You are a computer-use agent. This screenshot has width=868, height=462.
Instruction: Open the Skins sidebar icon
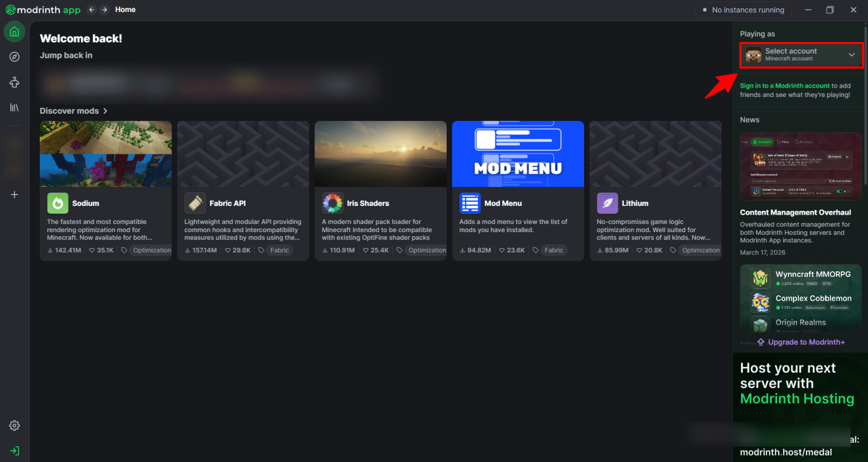point(15,82)
